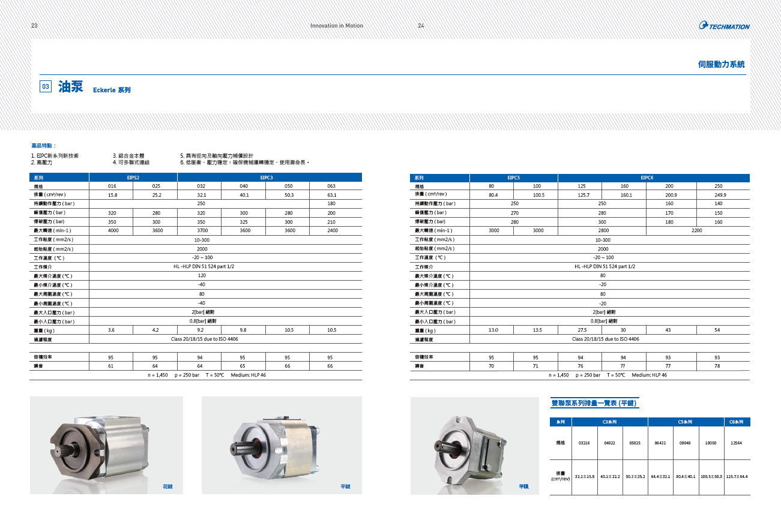Select the 'Innovation in Motion' header text
This screenshot has height=532, width=781.
tap(336, 26)
